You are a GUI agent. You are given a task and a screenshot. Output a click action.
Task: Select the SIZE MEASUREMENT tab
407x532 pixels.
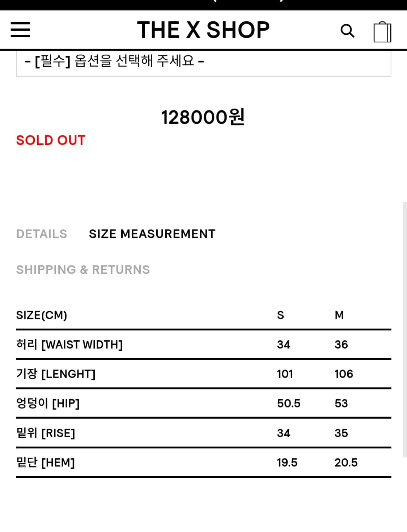tap(152, 234)
